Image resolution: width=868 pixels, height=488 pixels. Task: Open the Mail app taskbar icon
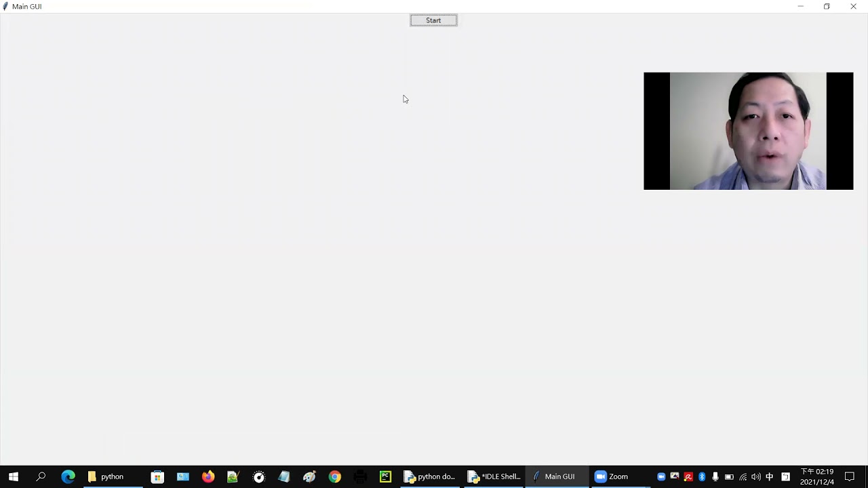pyautogui.click(x=183, y=476)
